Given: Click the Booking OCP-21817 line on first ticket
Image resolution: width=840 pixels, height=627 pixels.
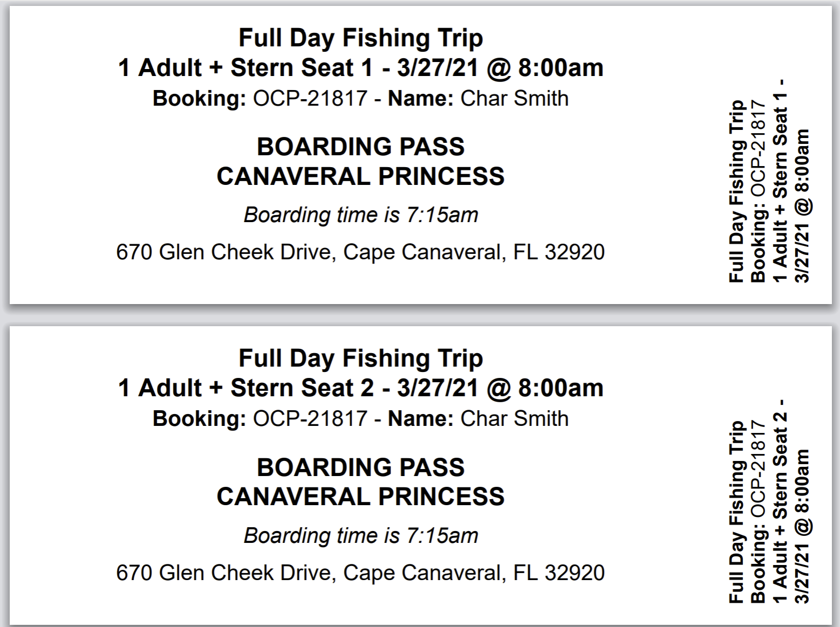Looking at the screenshot, I should [x=360, y=99].
